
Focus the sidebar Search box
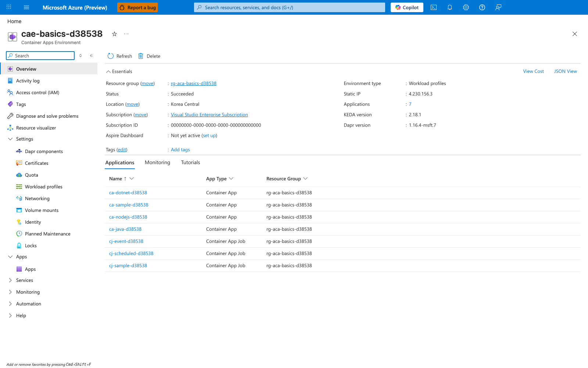coord(40,56)
